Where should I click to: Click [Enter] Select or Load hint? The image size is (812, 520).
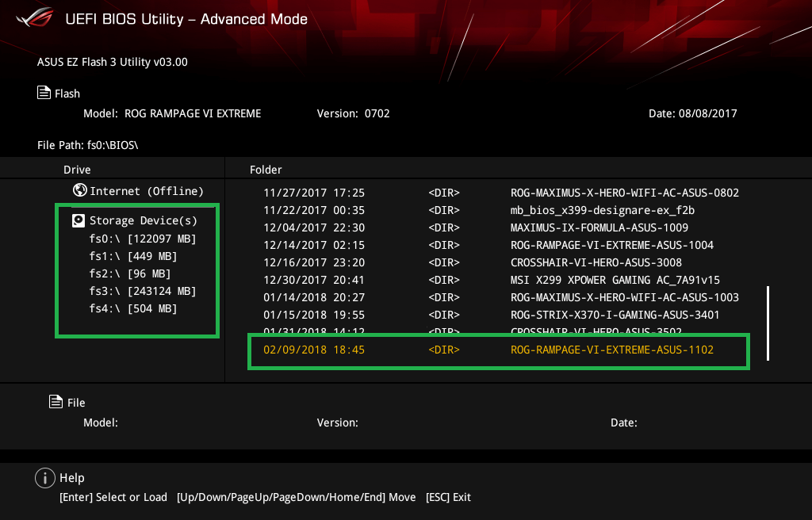113,497
